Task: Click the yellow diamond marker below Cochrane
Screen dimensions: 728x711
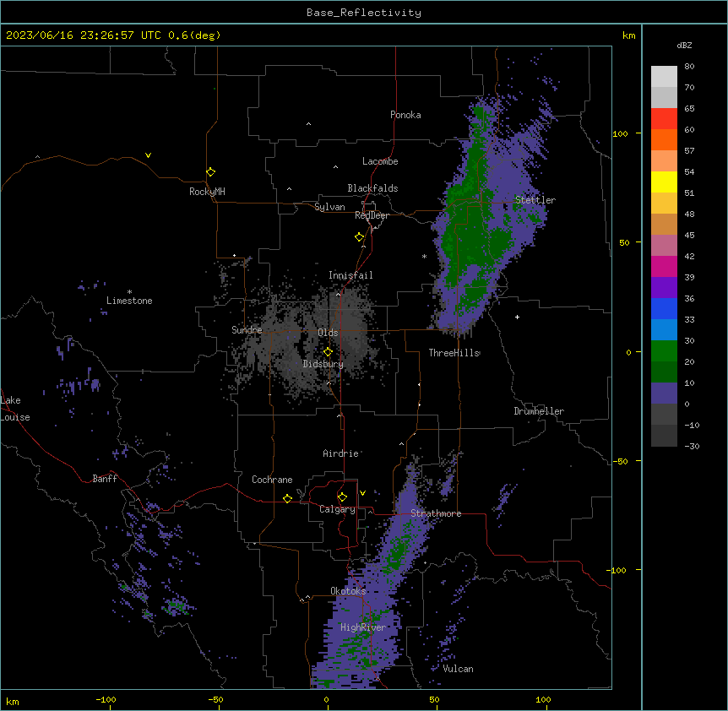Action: 287,498
